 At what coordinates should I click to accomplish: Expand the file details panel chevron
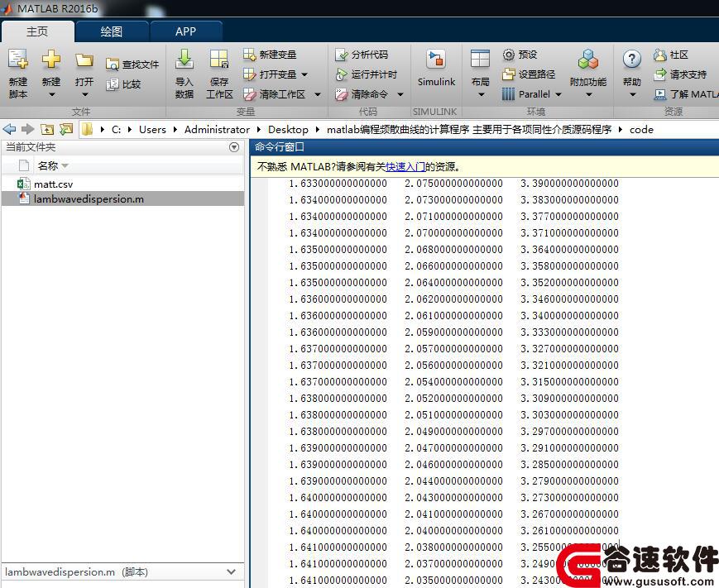coord(231,572)
